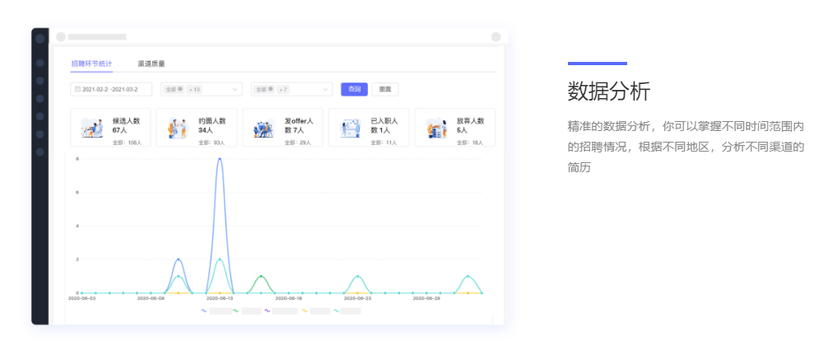Select the 约面人数 34人 label
This screenshot has height=360, width=828.
(212, 125)
